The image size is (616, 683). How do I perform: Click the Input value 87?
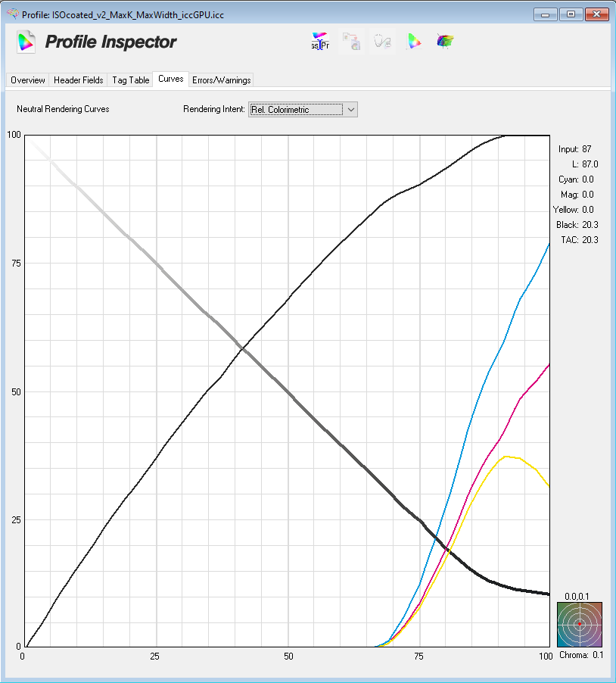coord(586,149)
